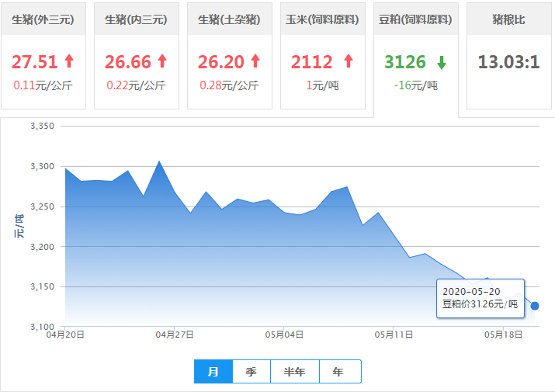This screenshot has width=555, height=392.
Task: Click the blue data point at chart end
Action: (x=534, y=306)
